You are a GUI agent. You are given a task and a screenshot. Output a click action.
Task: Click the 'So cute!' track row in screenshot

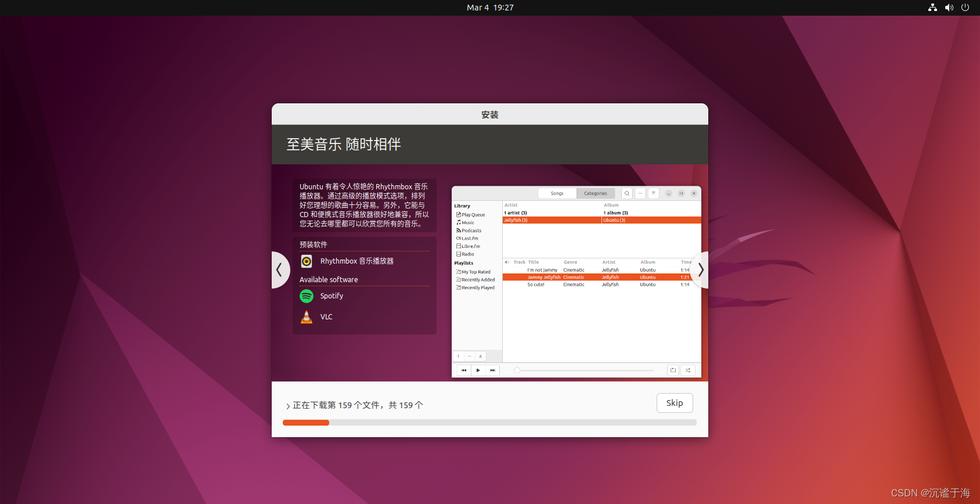coord(601,285)
